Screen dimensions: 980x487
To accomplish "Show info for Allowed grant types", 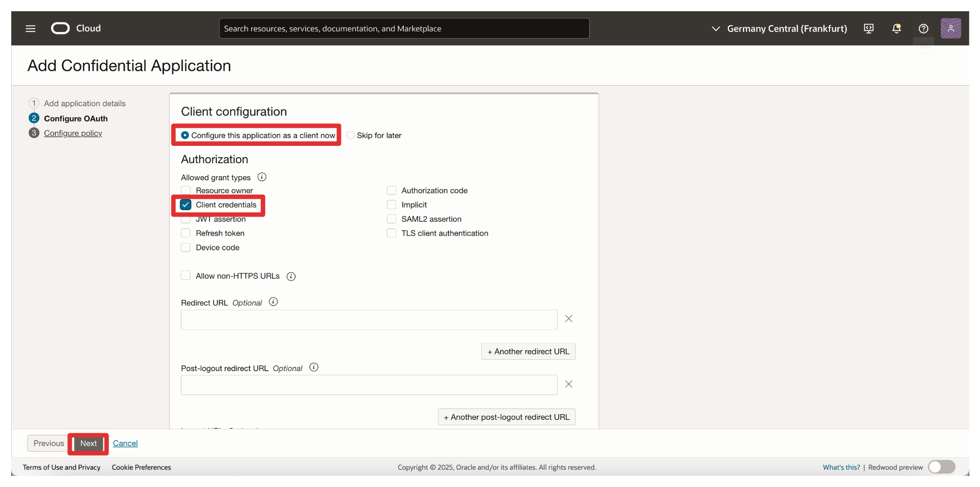I will pyautogui.click(x=262, y=177).
